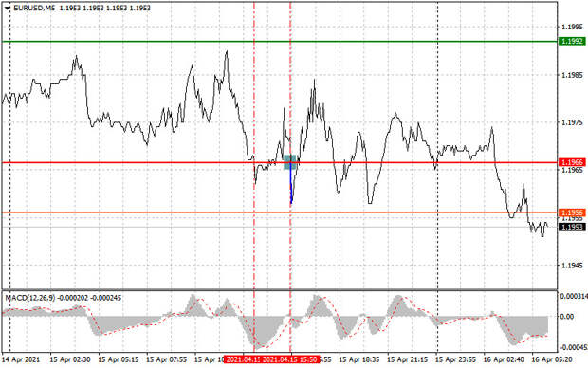
Task: Click the 16 Apr 02:40 time axis label
Action: point(504,359)
